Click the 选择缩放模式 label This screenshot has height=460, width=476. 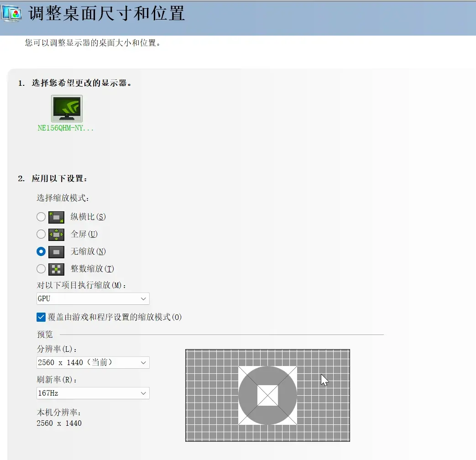(63, 198)
